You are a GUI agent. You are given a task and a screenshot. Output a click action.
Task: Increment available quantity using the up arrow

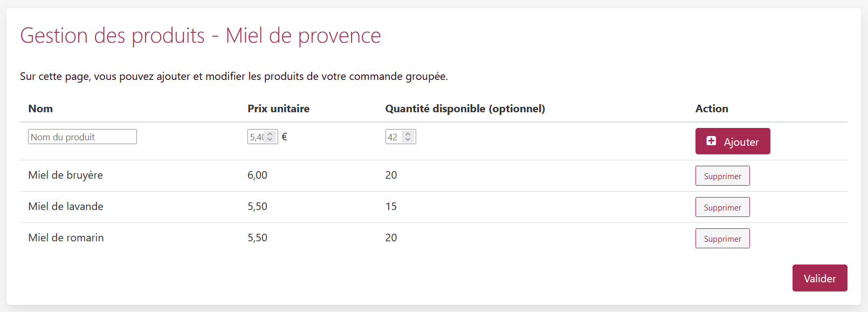point(408,134)
